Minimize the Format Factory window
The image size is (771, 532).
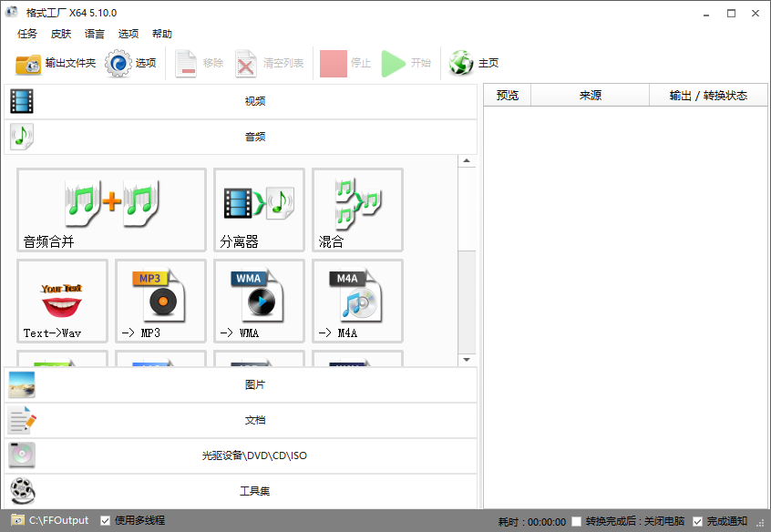[706, 14]
